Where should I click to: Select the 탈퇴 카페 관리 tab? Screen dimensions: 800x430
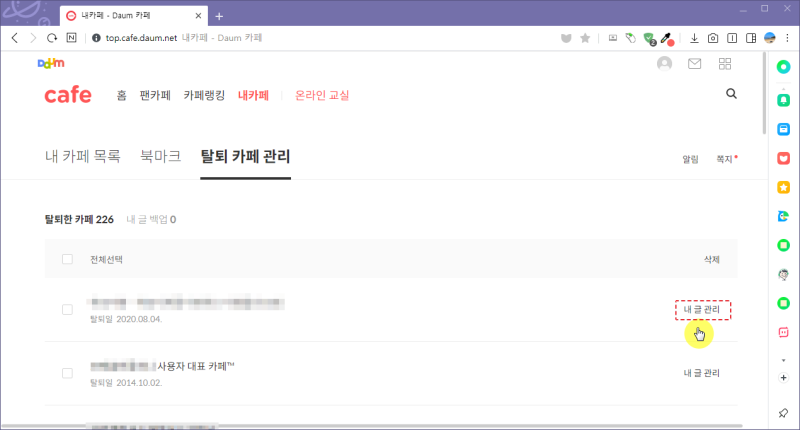coord(245,156)
